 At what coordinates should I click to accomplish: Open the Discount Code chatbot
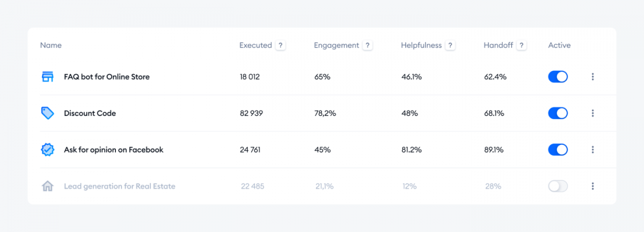(90, 113)
